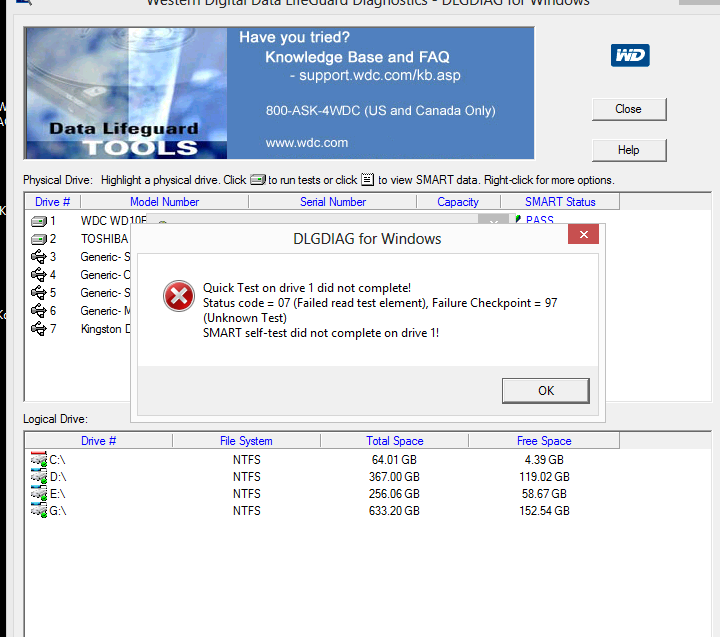The height and width of the screenshot is (637, 720).
Task: Close the DLGDIAG error dialog with red X
Action: point(583,235)
